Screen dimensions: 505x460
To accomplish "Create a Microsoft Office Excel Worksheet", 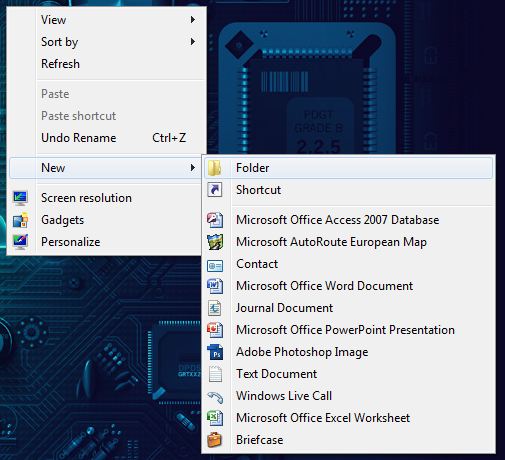I will 348,418.
